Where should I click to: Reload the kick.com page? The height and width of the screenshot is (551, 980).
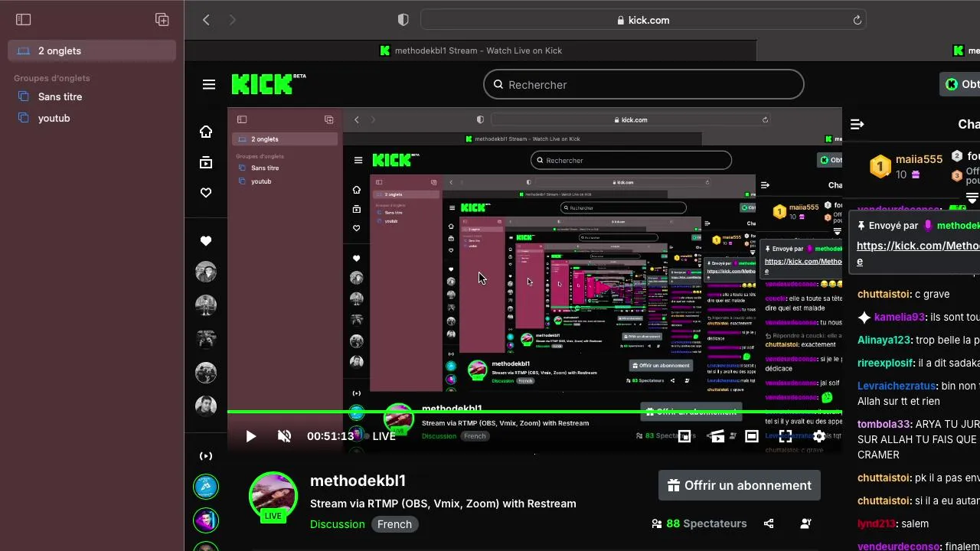click(x=857, y=20)
